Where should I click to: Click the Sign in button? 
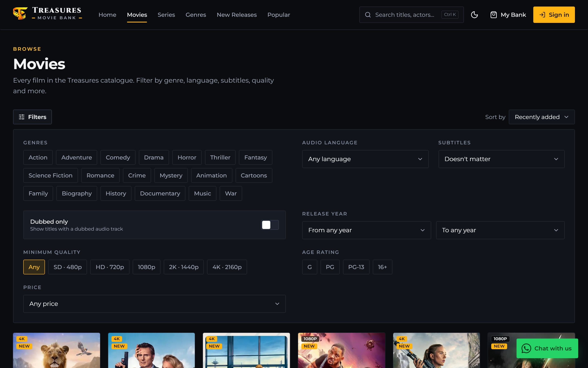tap(554, 15)
